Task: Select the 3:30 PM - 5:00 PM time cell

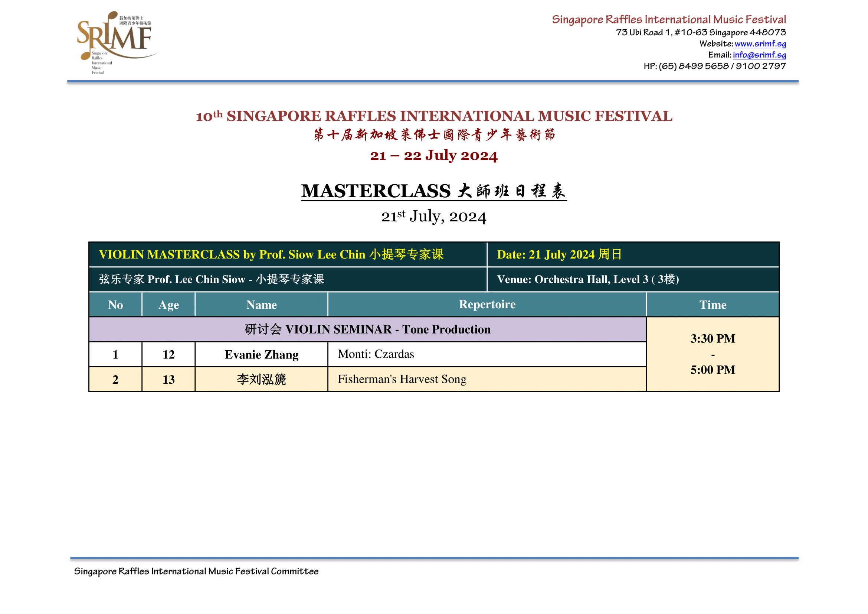Action: pyautogui.click(x=713, y=354)
